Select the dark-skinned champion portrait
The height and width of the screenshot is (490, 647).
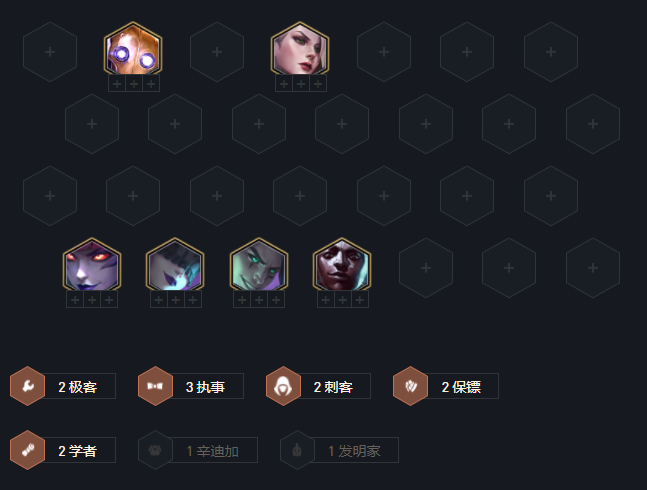342,265
